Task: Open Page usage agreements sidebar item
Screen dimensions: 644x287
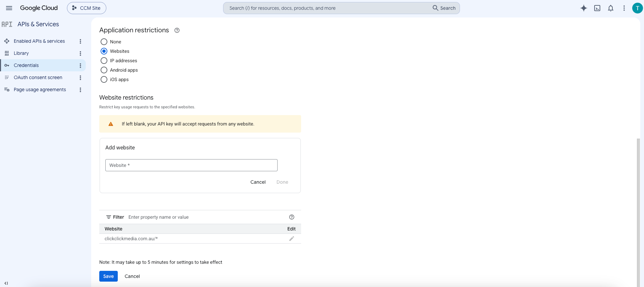Action: pos(40,89)
